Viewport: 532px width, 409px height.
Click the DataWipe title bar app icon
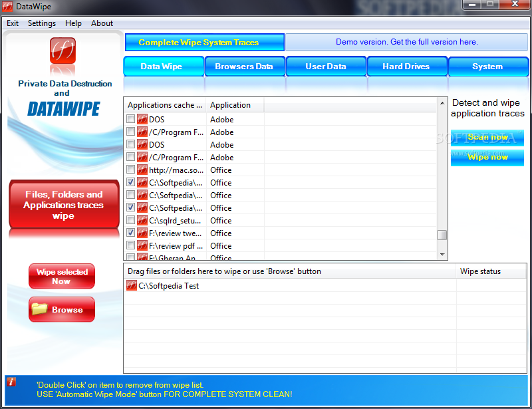coord(7,6)
